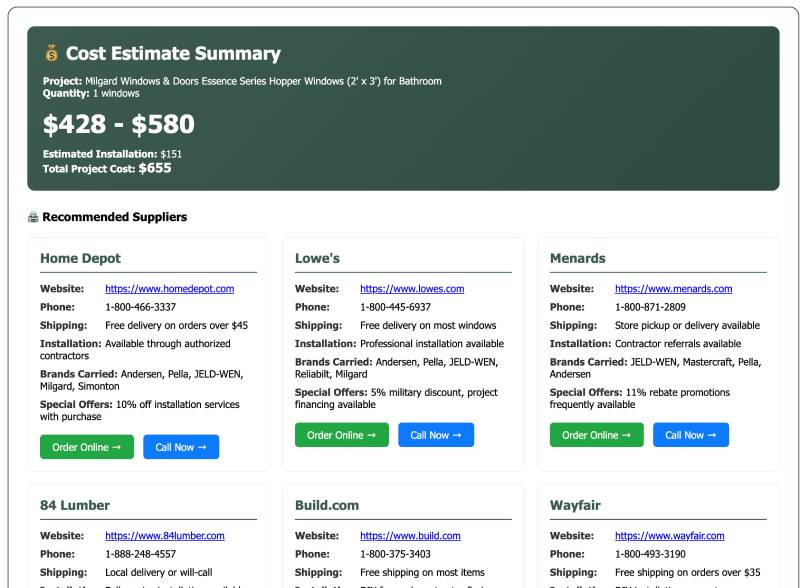The width and height of the screenshot is (800, 588).
Task: Click 'Local delivery or will-call' text
Action: click(159, 573)
